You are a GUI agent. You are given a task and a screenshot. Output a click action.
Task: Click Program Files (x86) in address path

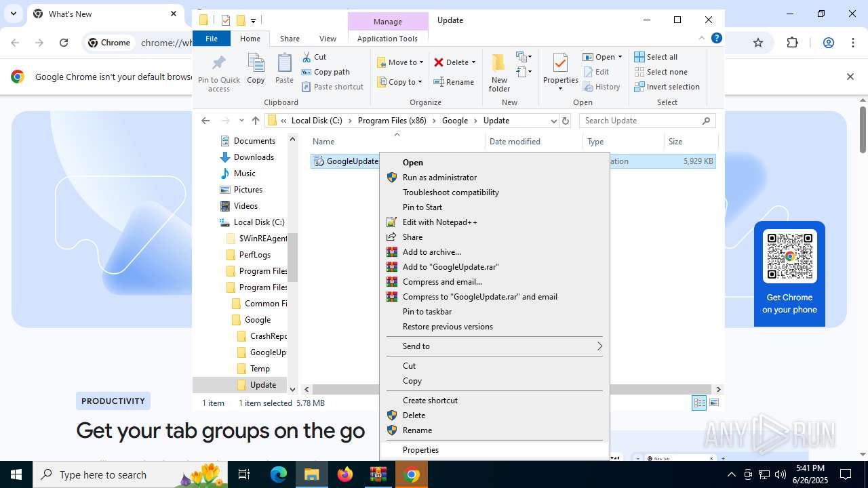coord(392,121)
